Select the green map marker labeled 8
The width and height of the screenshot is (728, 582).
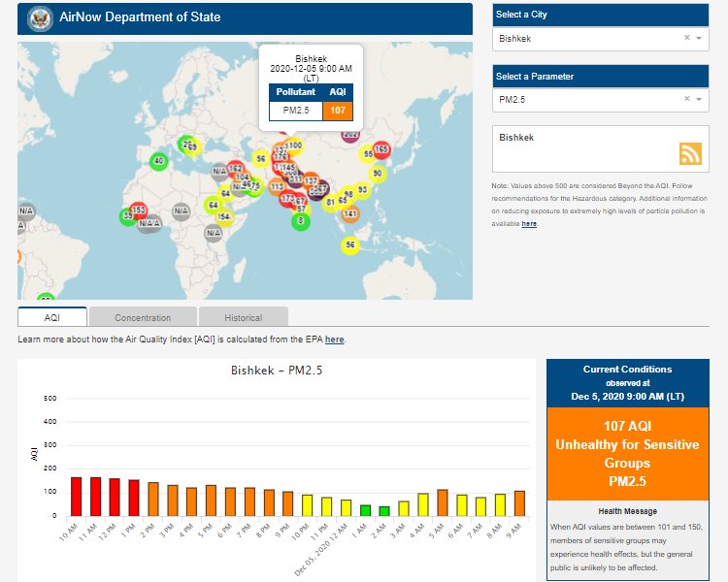[300, 221]
